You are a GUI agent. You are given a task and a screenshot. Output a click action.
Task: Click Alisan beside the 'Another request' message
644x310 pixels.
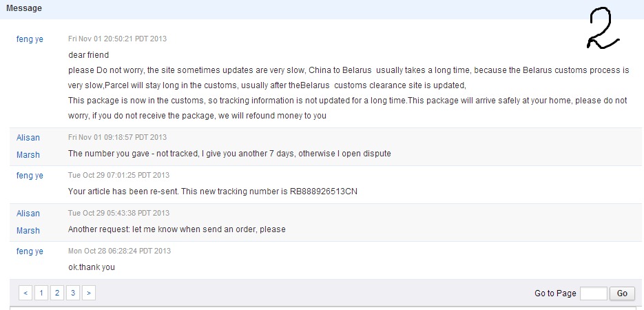pyautogui.click(x=28, y=214)
